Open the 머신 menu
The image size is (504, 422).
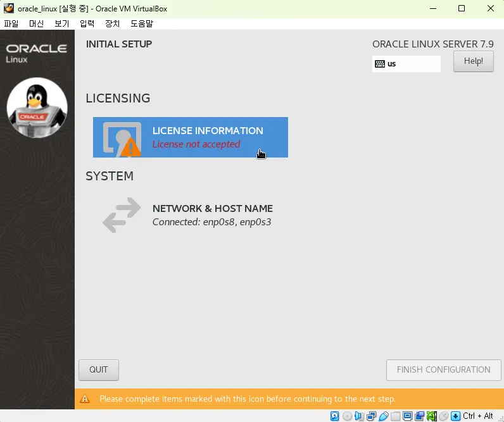pos(36,23)
